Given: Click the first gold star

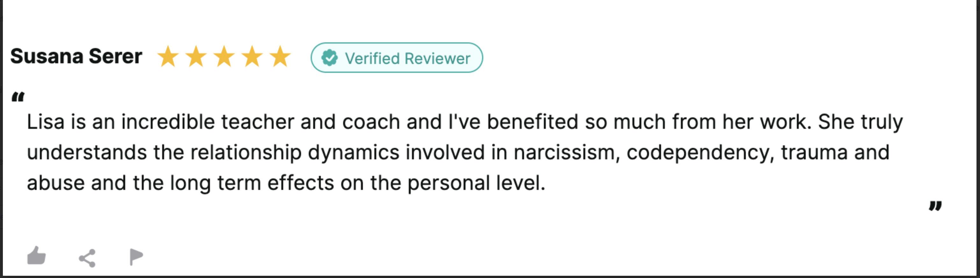Looking at the screenshot, I should click(x=168, y=57).
